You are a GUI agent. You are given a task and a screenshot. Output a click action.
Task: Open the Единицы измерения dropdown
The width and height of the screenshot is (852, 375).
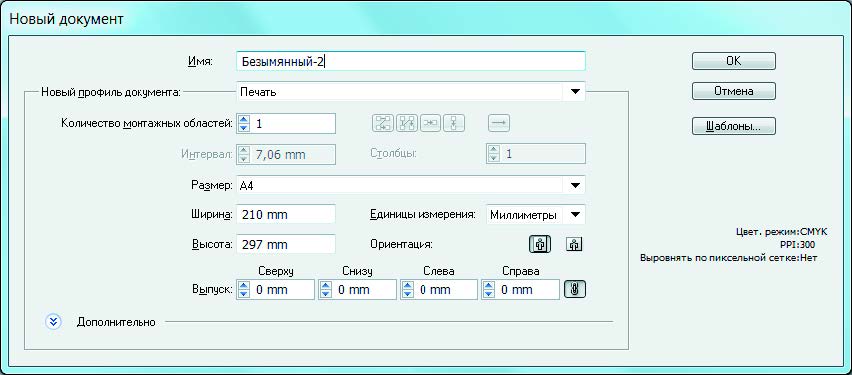tap(536, 215)
